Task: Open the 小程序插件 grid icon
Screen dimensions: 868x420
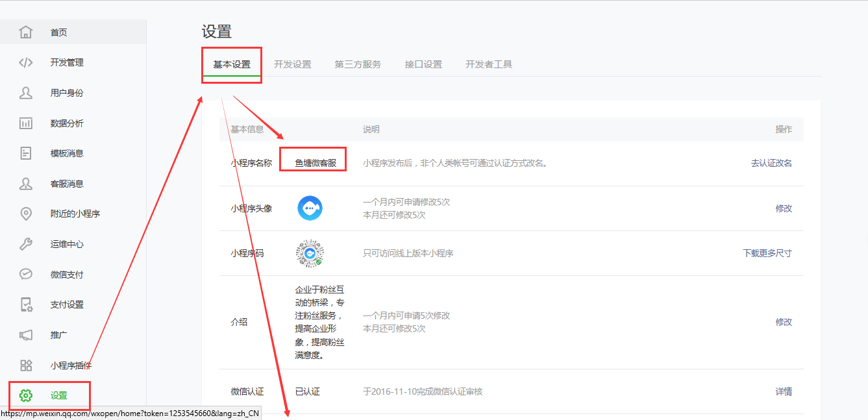Action: tap(26, 365)
